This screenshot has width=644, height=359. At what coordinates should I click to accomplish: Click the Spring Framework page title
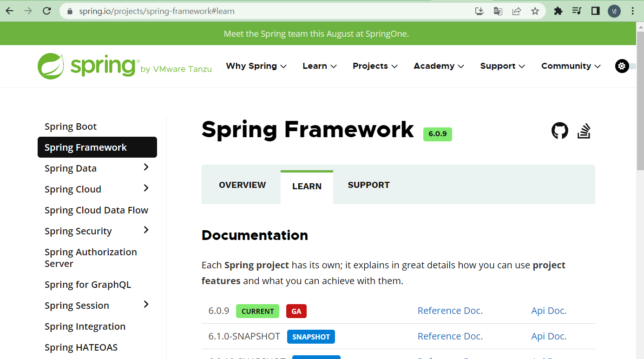(308, 129)
